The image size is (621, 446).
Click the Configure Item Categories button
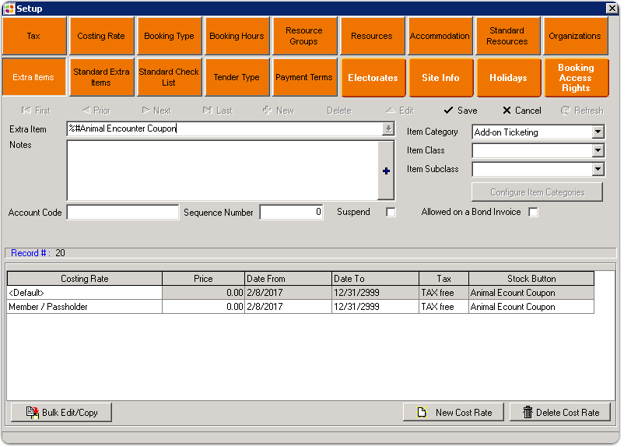tap(538, 191)
